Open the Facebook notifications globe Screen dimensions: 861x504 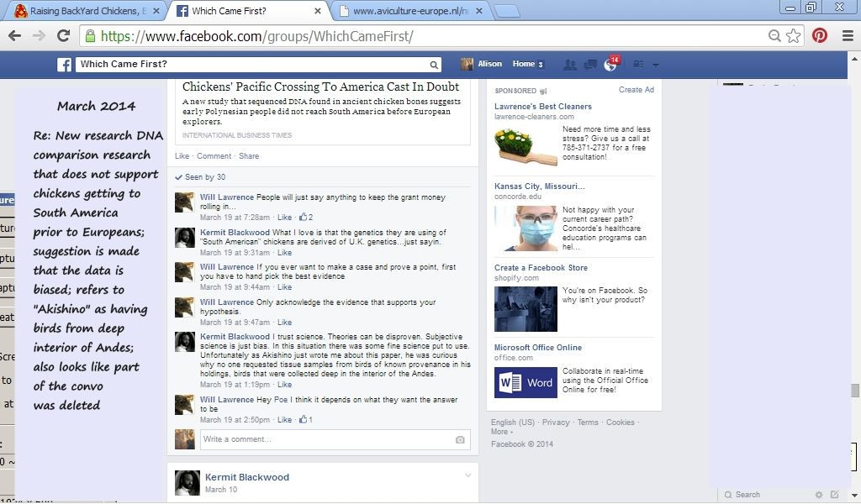611,65
